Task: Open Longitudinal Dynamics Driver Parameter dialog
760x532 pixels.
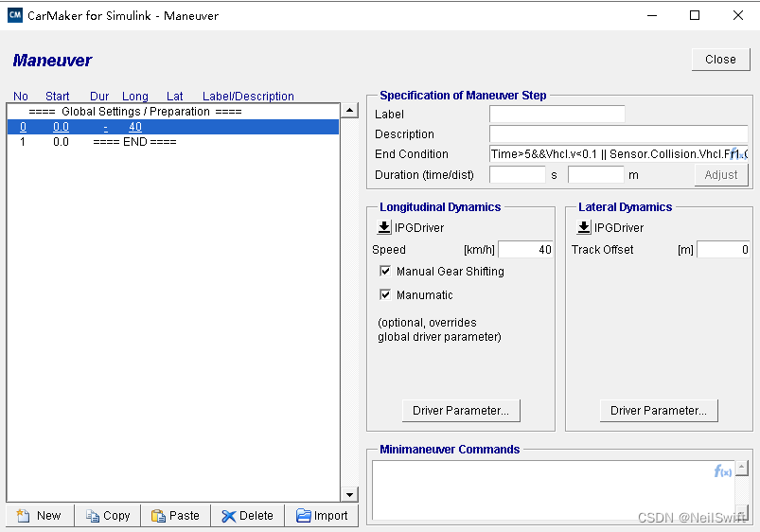Action: pyautogui.click(x=461, y=411)
